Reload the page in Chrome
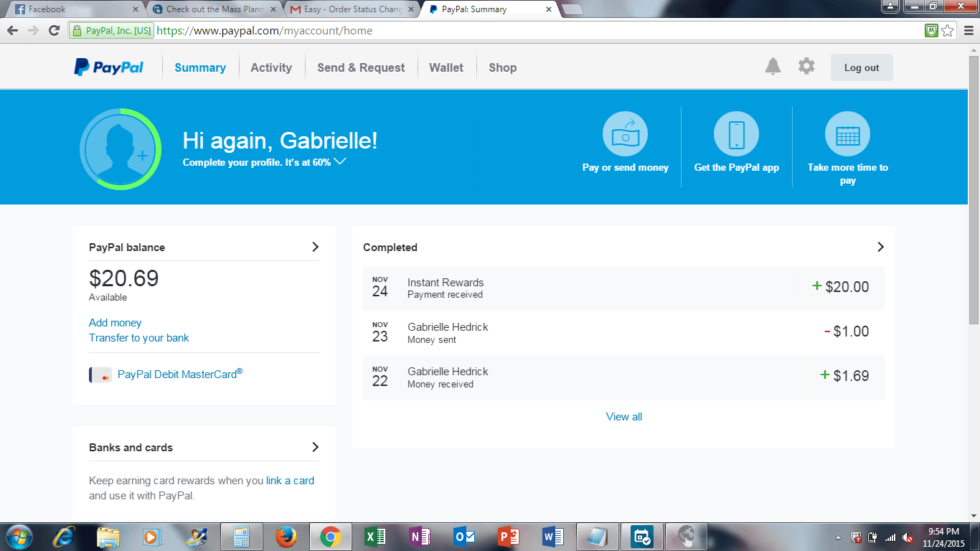This screenshot has height=551, width=980. (x=54, y=31)
